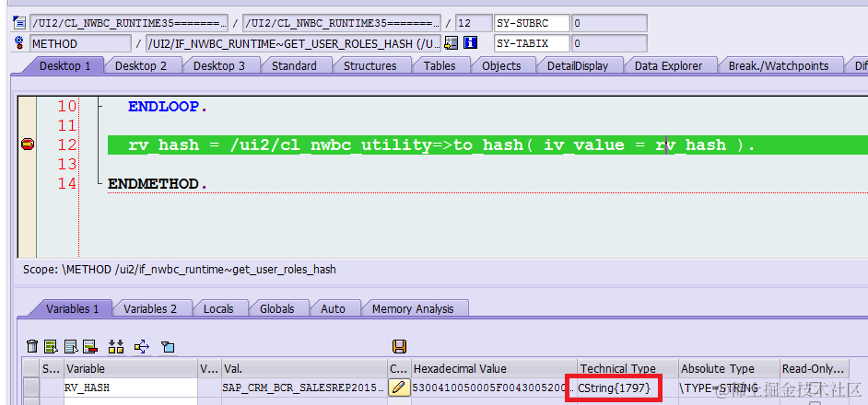Click the pencil change icon in the RV_HASH row
The height and width of the screenshot is (405, 868).
click(x=399, y=388)
